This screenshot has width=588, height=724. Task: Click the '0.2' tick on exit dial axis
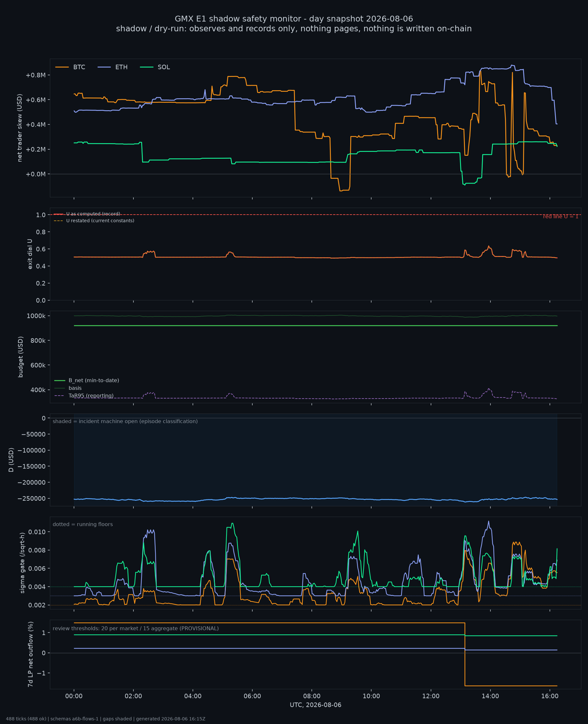coord(41,283)
